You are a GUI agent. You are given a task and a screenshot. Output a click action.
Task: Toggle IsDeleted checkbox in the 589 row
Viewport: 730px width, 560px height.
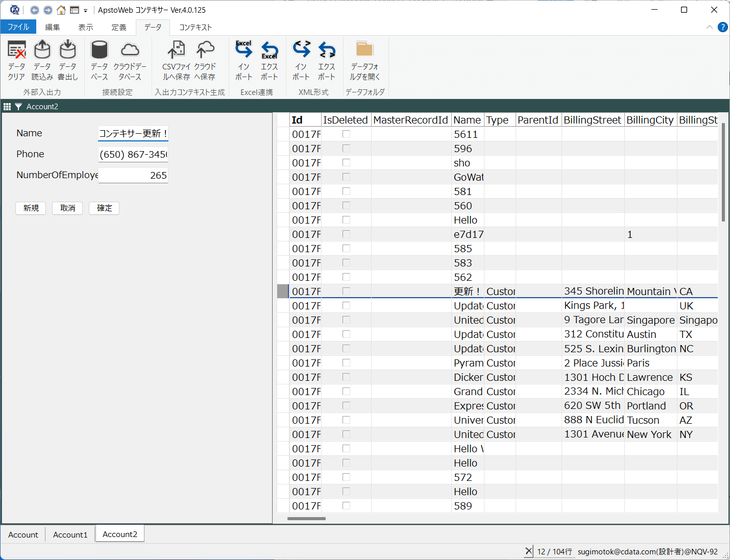[346, 506]
